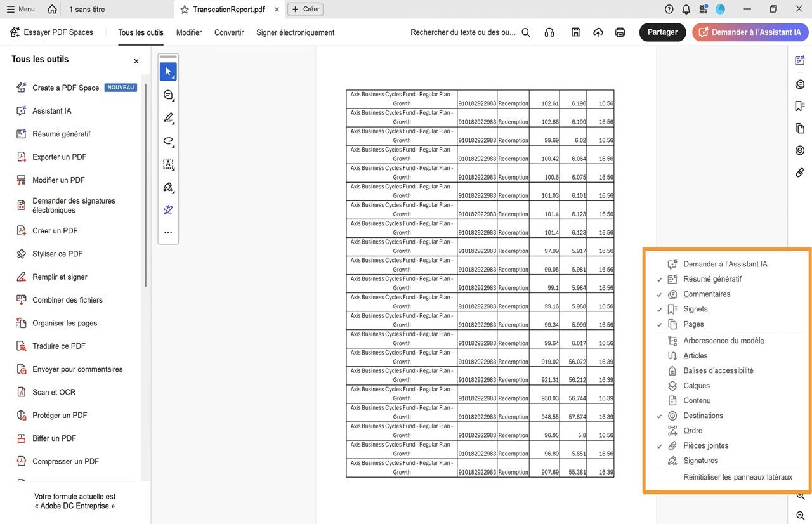Disable Signets in the side panel menu
812x524 pixels.
[695, 309]
